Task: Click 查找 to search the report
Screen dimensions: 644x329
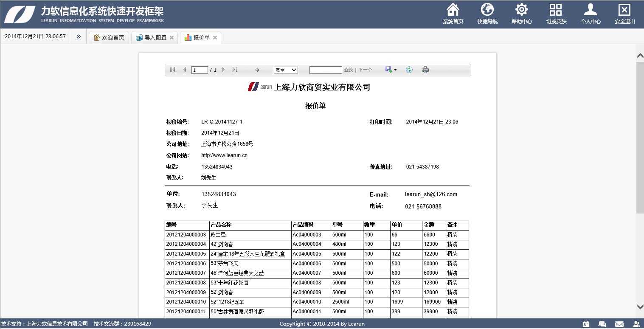Action: (x=348, y=70)
